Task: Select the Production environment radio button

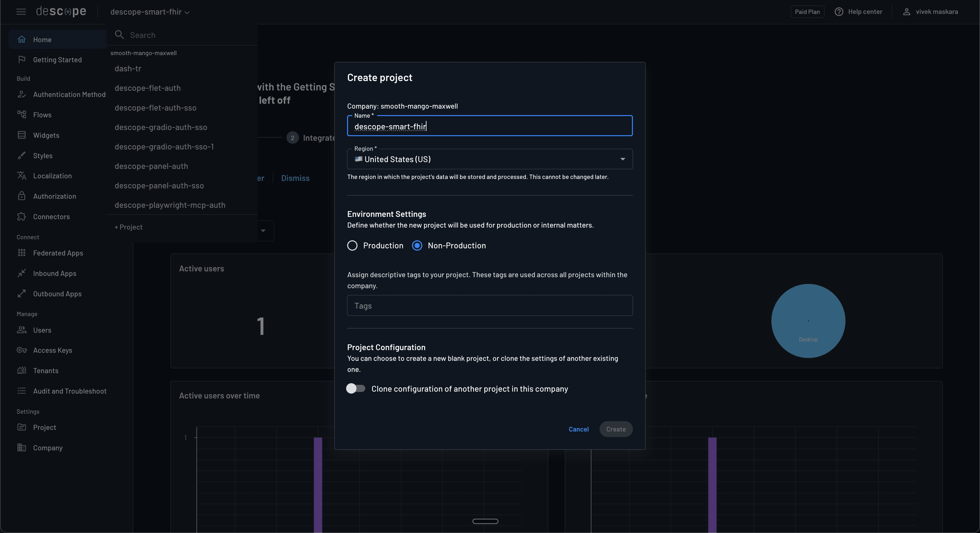Action: (x=352, y=245)
